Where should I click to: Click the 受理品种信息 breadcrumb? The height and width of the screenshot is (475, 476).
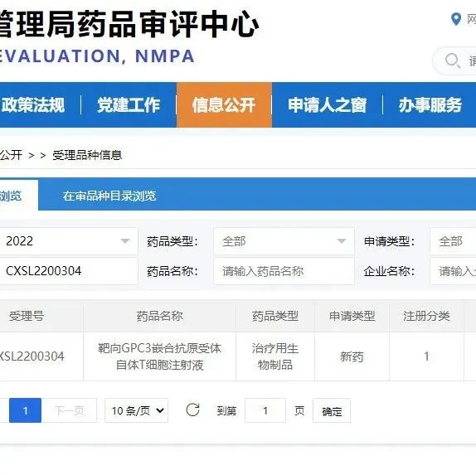(x=87, y=155)
